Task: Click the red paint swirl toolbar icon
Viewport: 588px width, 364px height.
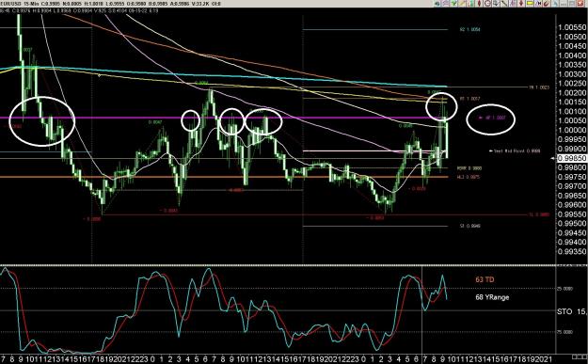Action: [547, 4]
